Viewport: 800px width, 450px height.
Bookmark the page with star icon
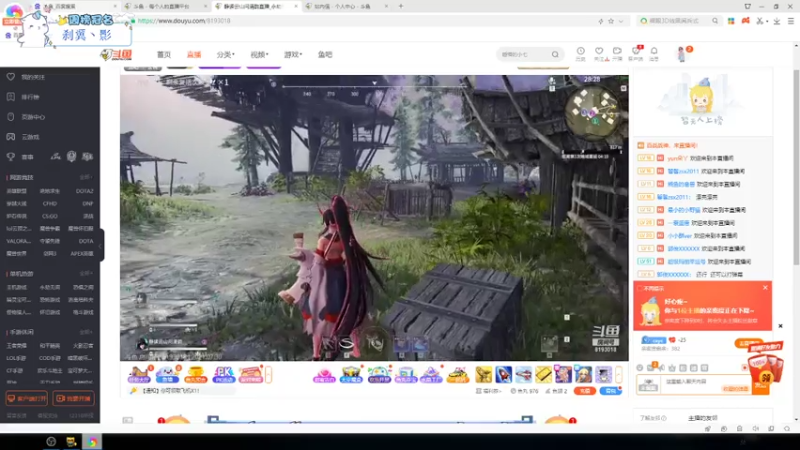pyautogui.click(x=611, y=21)
